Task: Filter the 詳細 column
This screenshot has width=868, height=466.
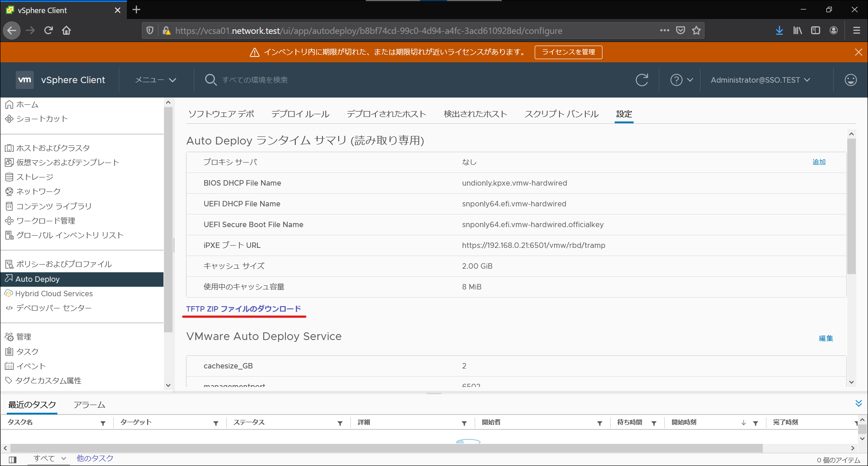Action: pos(464,423)
